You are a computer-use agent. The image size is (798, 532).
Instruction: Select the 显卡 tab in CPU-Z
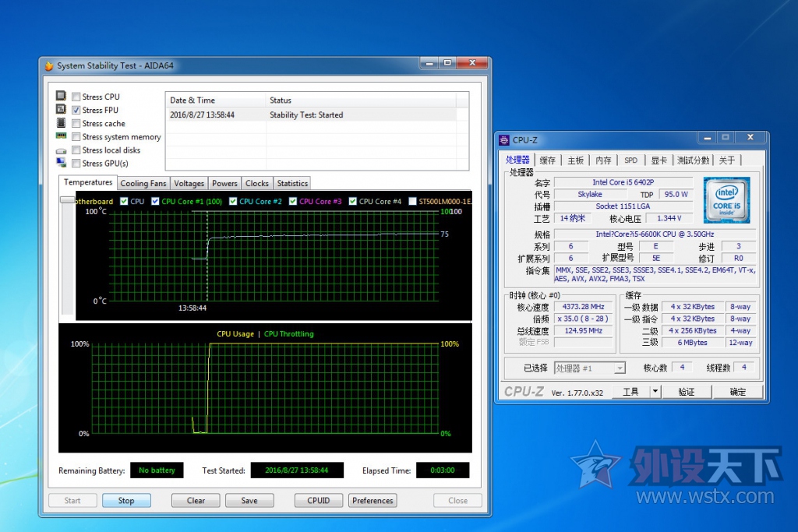659,160
